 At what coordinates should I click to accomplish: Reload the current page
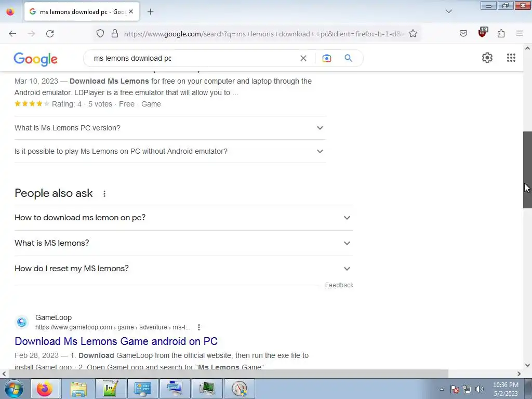[50, 34]
